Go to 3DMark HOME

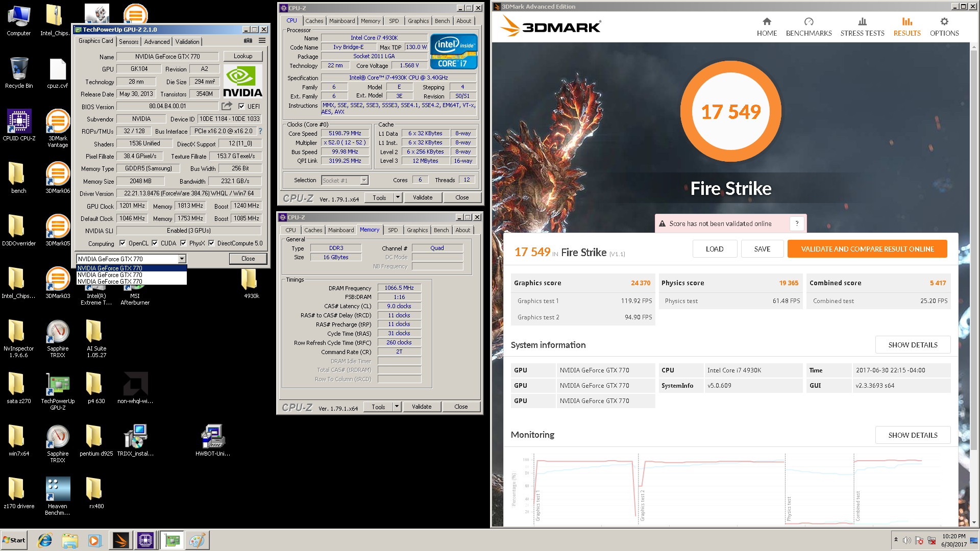767,27
